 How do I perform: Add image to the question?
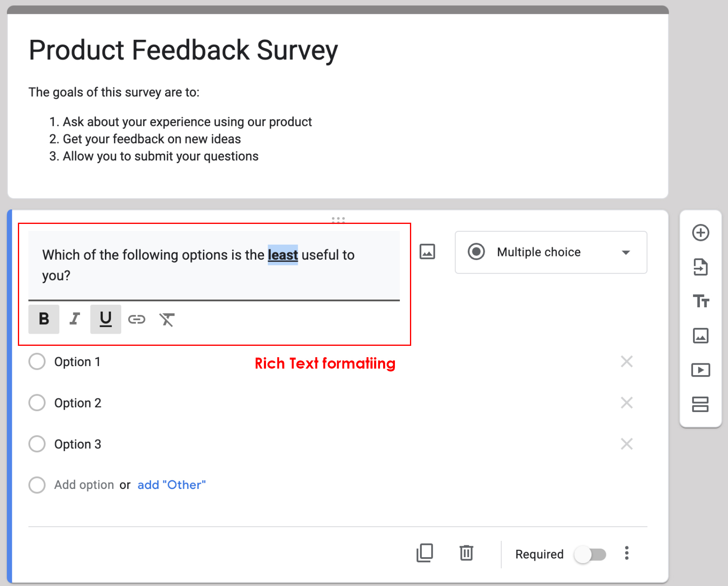coord(427,252)
